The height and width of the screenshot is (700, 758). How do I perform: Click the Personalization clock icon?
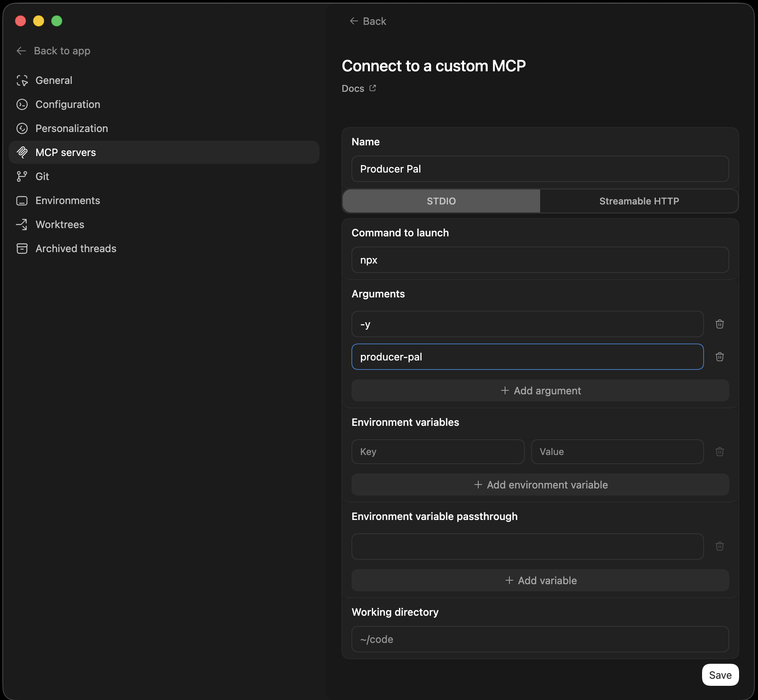(22, 128)
